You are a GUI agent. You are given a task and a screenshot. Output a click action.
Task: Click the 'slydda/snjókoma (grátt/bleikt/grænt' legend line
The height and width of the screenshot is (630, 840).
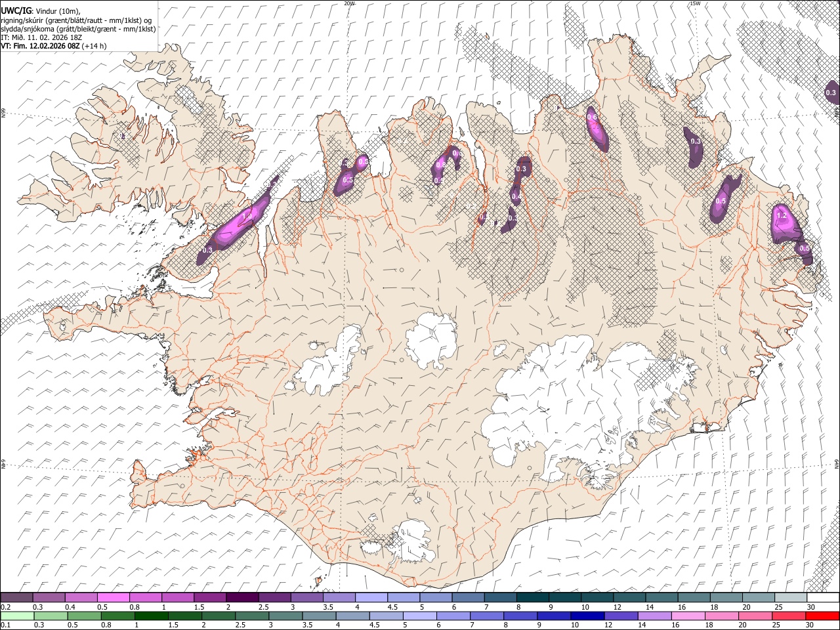point(78,29)
